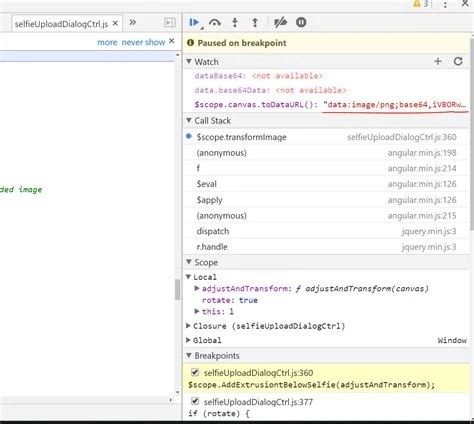Click the editor horizontal scroll right arrow

click(171, 400)
